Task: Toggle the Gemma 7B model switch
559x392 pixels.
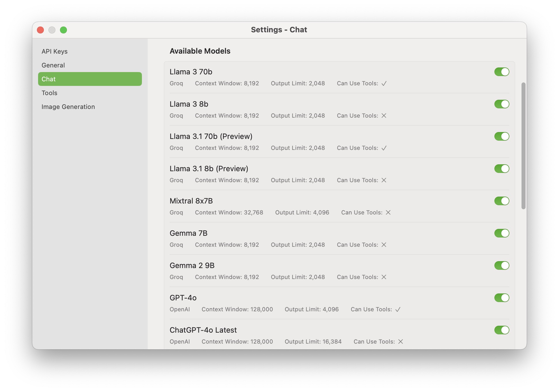Action: [502, 233]
